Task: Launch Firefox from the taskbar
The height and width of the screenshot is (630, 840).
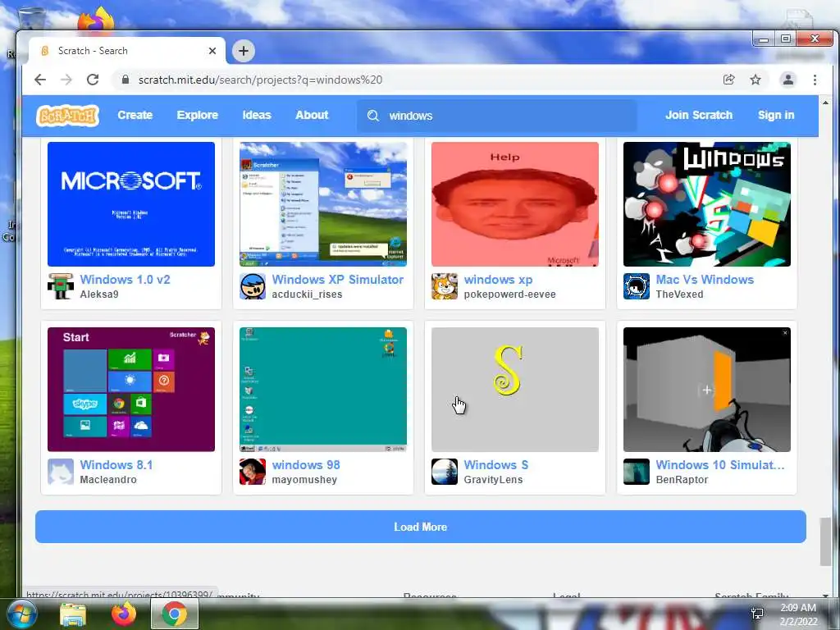Action: 124,614
